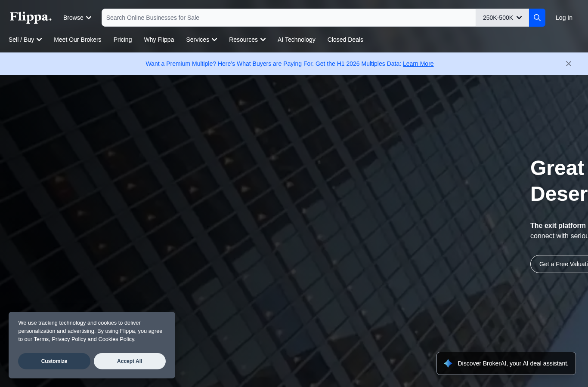This screenshot has width=588, height=387.
Task: Click the blue search magnifier button
Action: point(537,18)
